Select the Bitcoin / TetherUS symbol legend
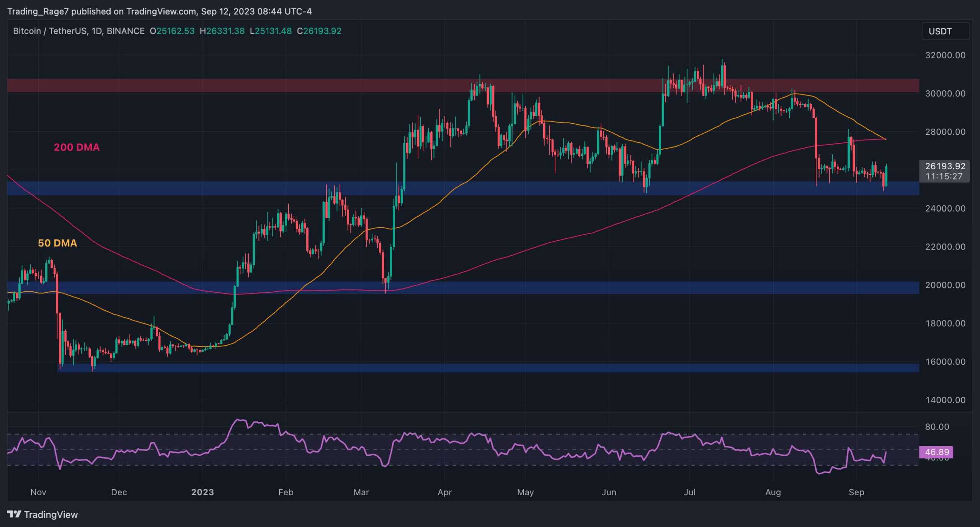Viewport: 980px width, 527px height. coord(78,31)
